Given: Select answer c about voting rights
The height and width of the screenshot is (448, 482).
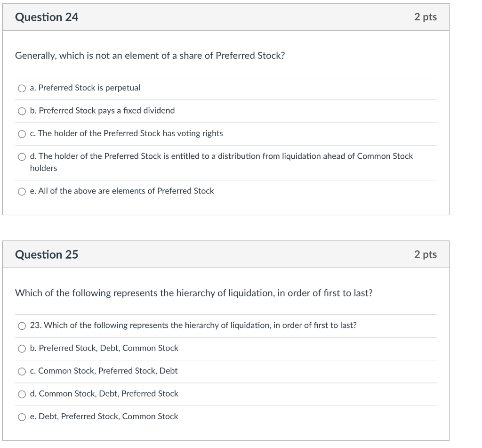Looking at the screenshot, I should 22,134.
